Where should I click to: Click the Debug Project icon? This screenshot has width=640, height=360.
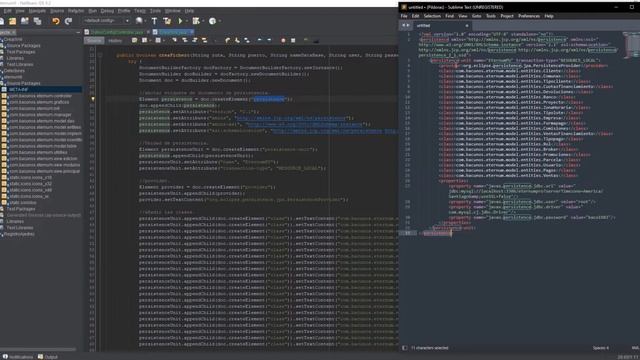[196, 21]
